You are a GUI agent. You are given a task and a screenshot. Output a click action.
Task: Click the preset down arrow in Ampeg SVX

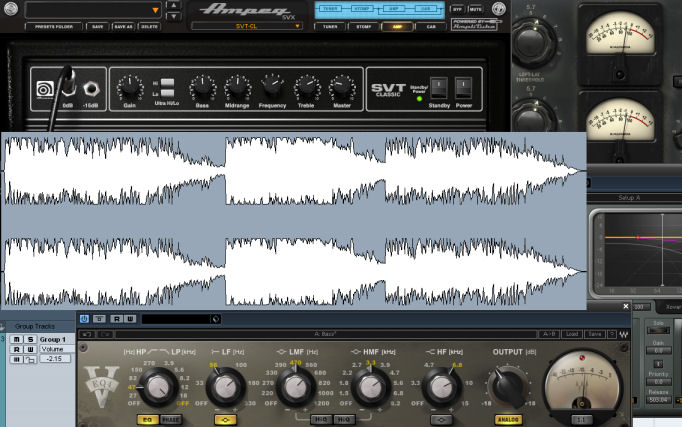pos(174,17)
